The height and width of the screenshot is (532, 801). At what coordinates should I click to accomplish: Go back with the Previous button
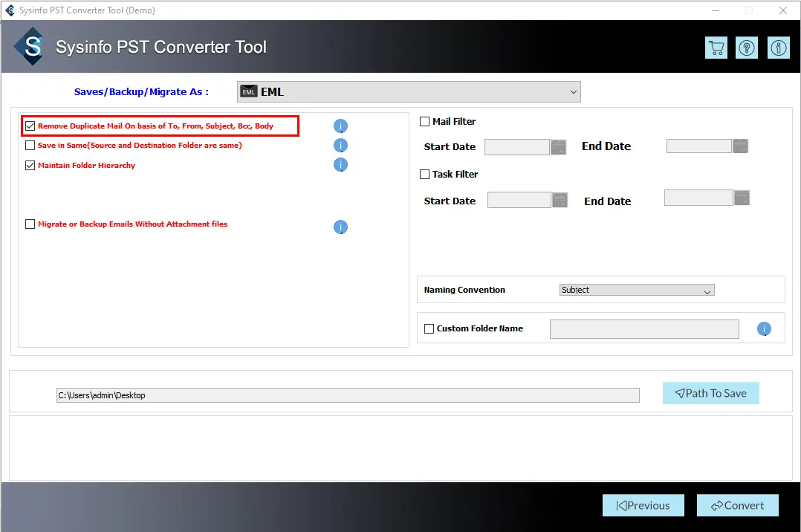(x=643, y=505)
